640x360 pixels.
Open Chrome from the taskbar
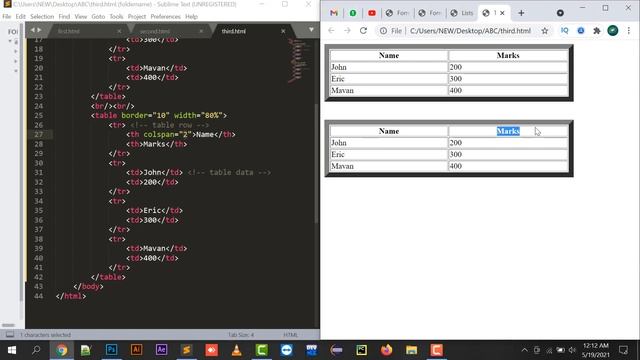61,350
